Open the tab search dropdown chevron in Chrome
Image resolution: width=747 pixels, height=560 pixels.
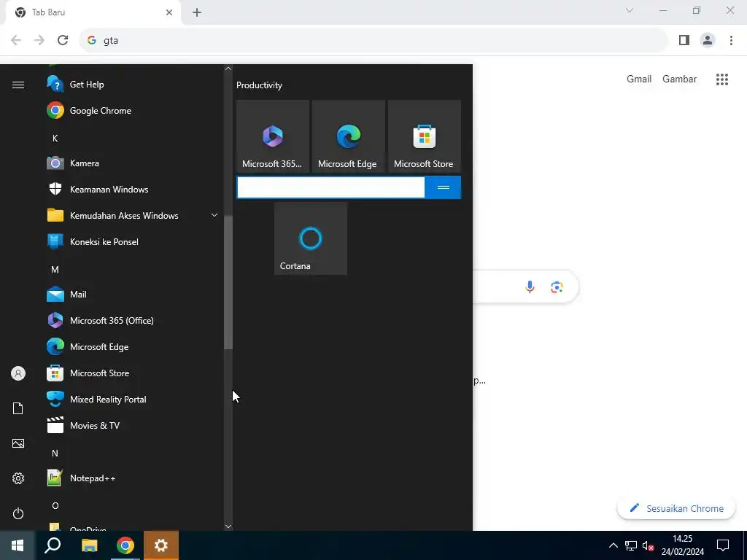tap(630, 10)
